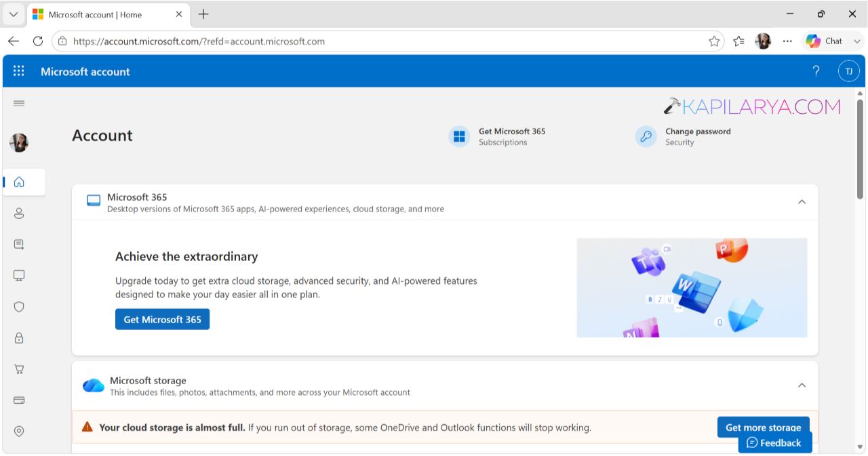Click the Microsoft 365 section title
The width and height of the screenshot is (868, 456).
click(x=137, y=197)
